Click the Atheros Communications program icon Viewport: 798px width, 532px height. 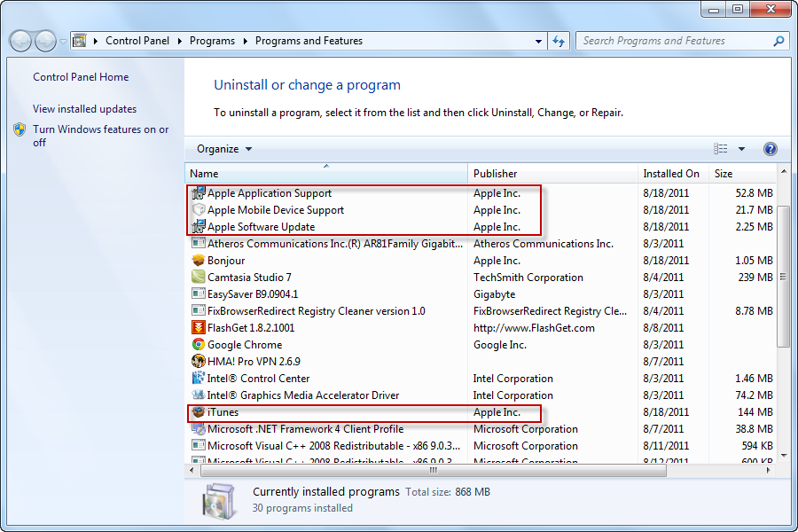199,243
